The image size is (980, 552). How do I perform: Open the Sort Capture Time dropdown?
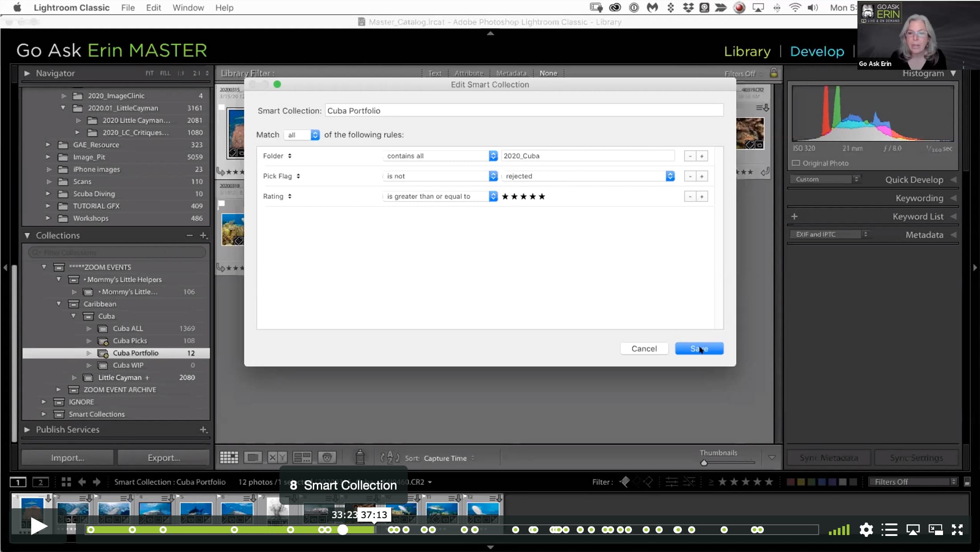[x=449, y=458]
